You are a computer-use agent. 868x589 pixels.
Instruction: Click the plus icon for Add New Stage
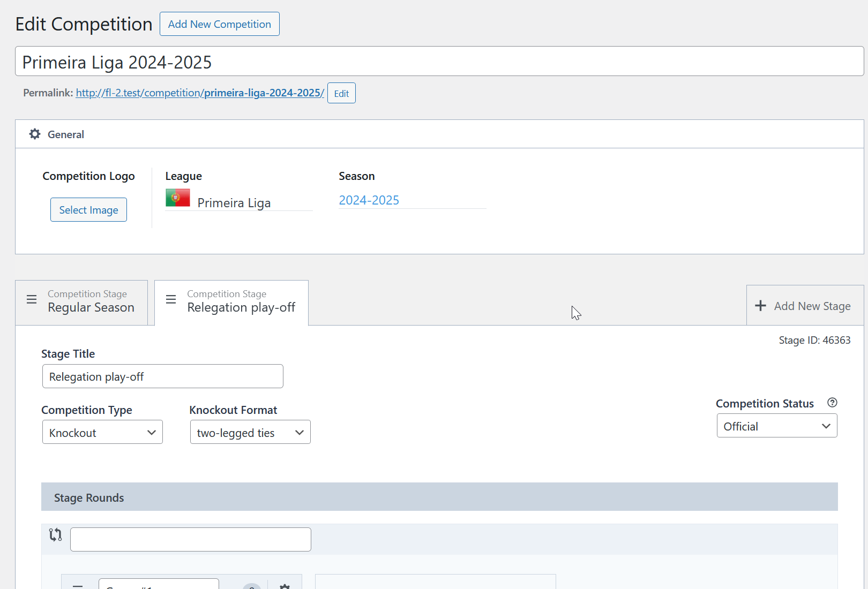(760, 306)
